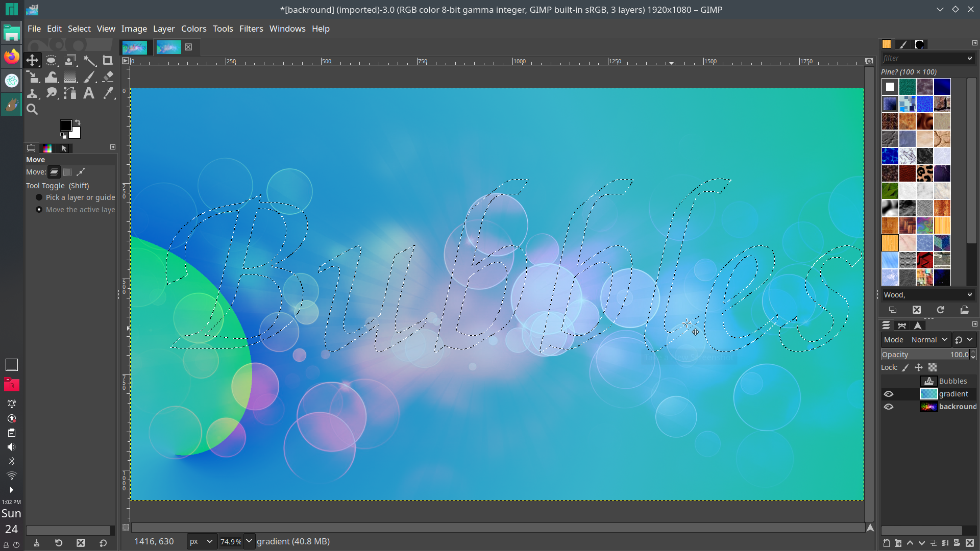Select the Eraser tool
980x551 pixels.
pyautogui.click(x=108, y=77)
